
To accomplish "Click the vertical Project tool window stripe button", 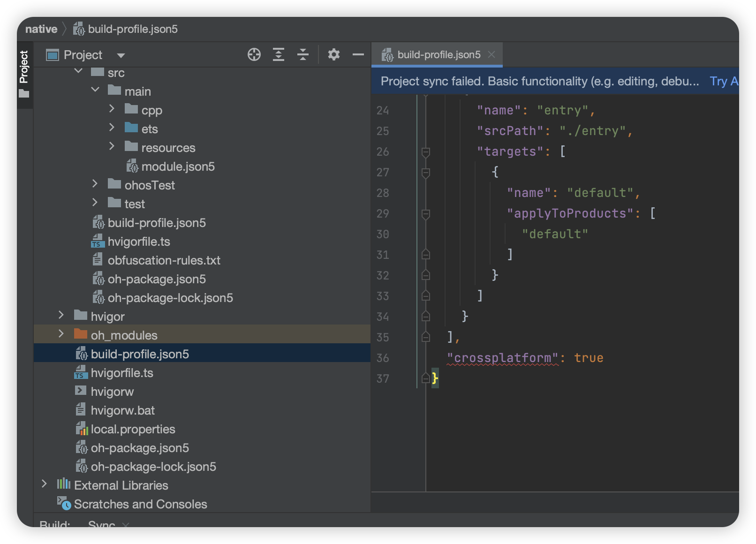I will tap(24, 74).
